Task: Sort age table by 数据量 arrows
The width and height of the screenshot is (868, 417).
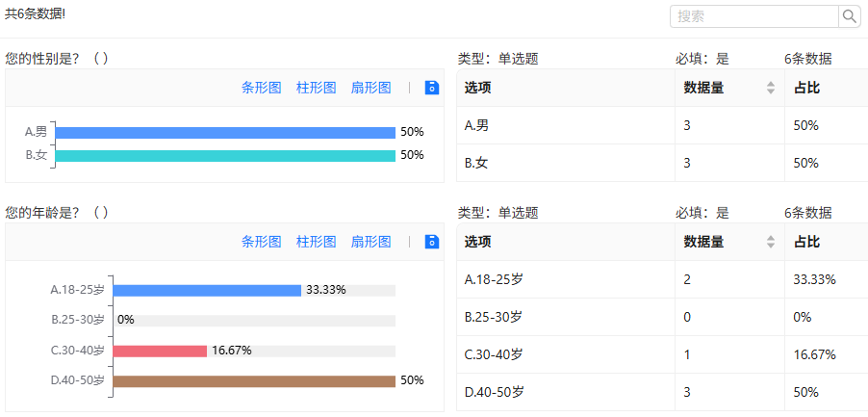Action: (x=771, y=242)
